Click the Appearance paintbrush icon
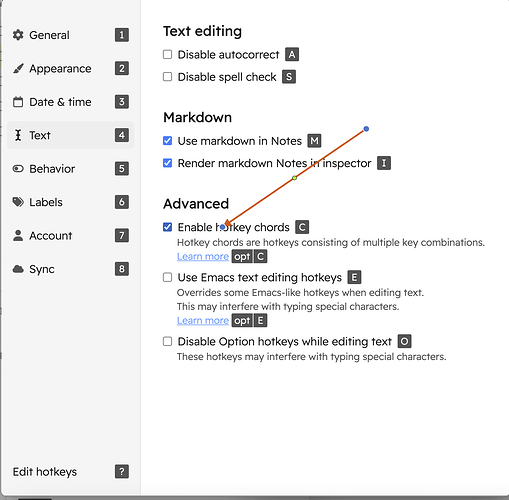Image resolution: width=509 pixels, height=500 pixels. [x=18, y=68]
